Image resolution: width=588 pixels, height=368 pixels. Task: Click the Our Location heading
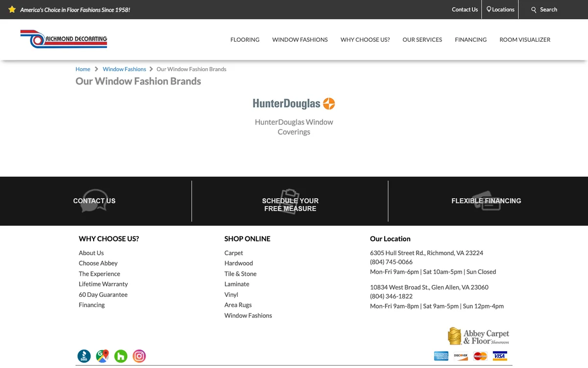pos(390,239)
